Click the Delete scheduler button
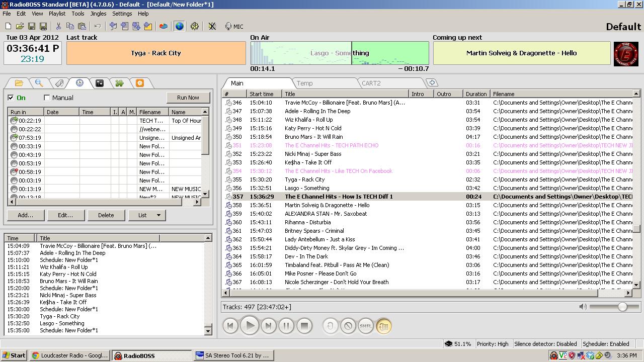The width and height of the screenshot is (644, 362). [106, 215]
